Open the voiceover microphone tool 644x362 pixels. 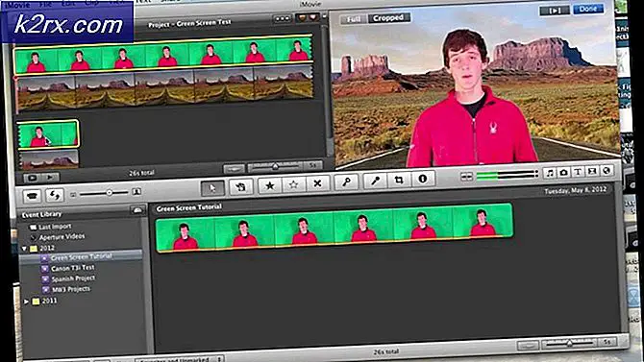click(375, 181)
